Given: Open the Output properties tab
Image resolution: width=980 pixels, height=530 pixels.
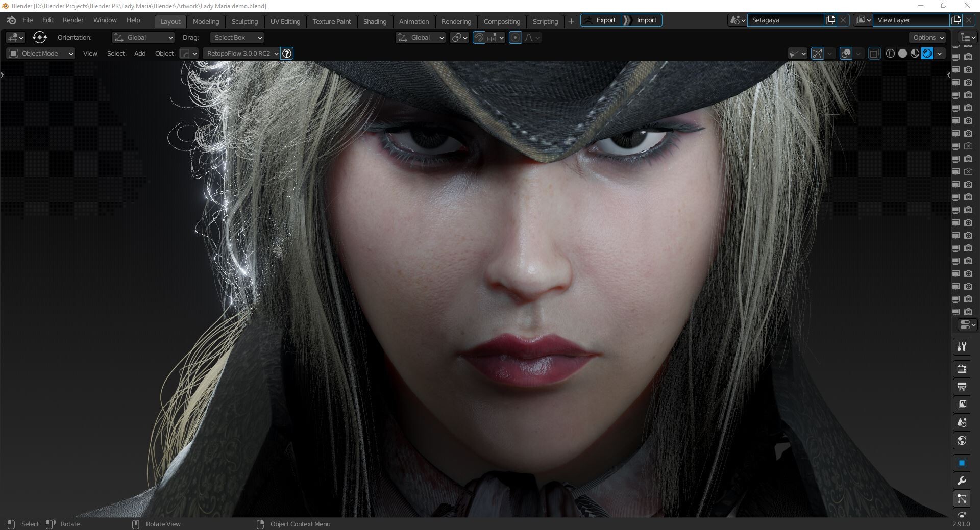Looking at the screenshot, I should 962,387.
